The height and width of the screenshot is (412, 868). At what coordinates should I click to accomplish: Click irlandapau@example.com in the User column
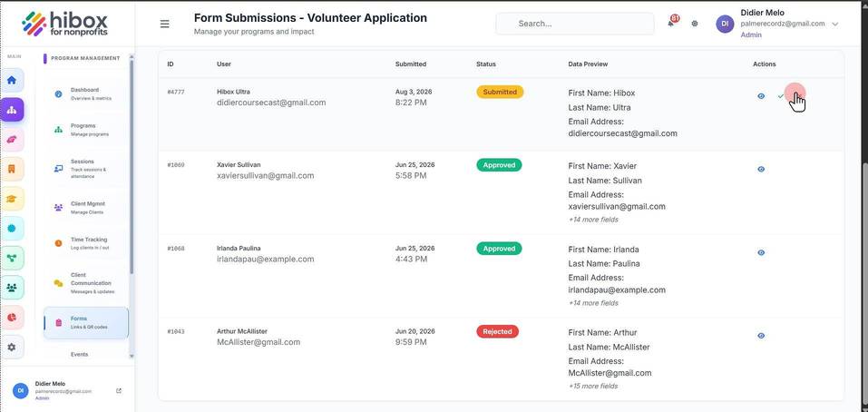265,260
